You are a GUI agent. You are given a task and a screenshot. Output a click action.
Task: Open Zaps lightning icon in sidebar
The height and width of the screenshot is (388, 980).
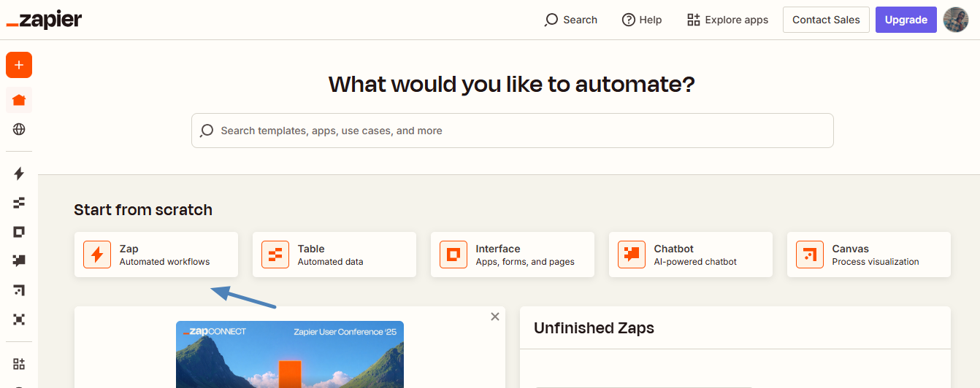[19, 174]
